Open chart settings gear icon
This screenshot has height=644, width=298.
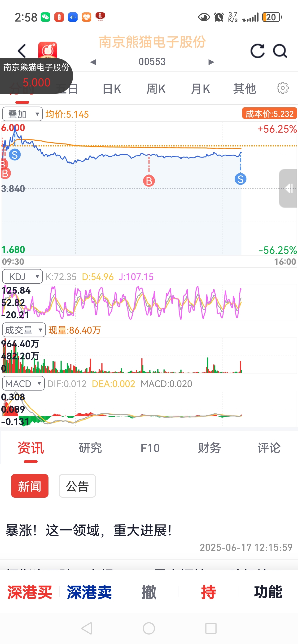pyautogui.click(x=283, y=88)
